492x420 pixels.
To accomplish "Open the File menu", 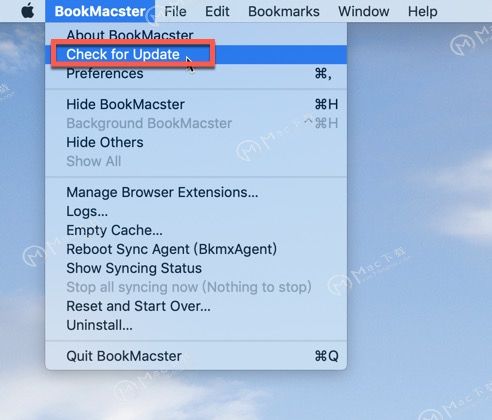I will coord(175,11).
